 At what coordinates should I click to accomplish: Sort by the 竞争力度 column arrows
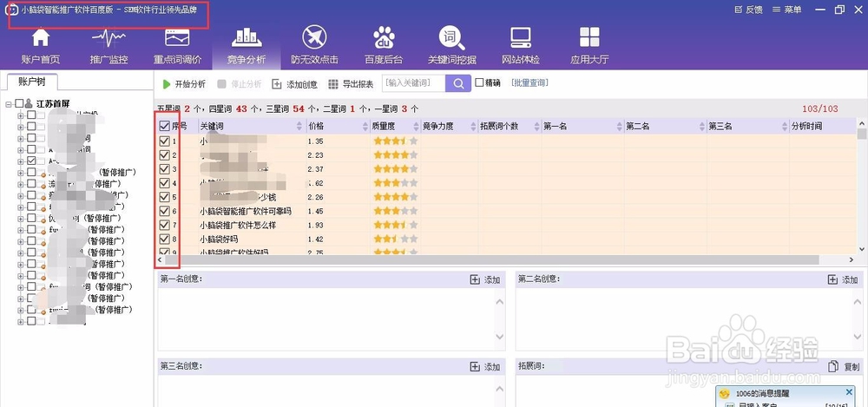coord(474,126)
